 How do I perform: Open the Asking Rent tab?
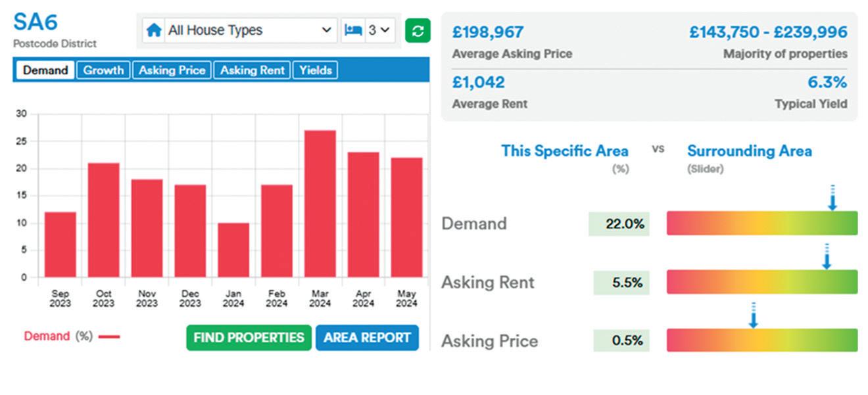tap(252, 70)
